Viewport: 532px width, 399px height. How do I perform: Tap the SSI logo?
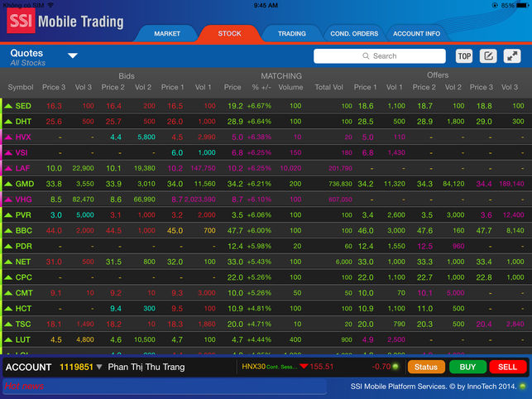(x=21, y=22)
